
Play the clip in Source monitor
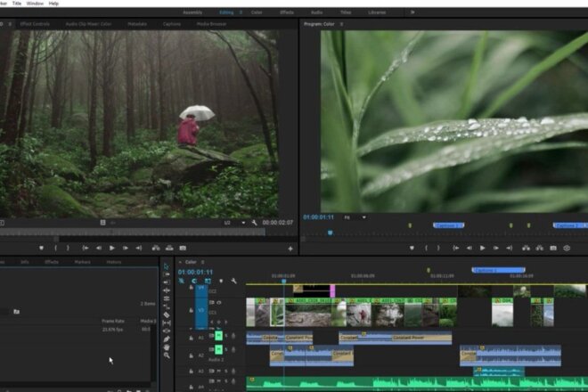[x=111, y=248]
